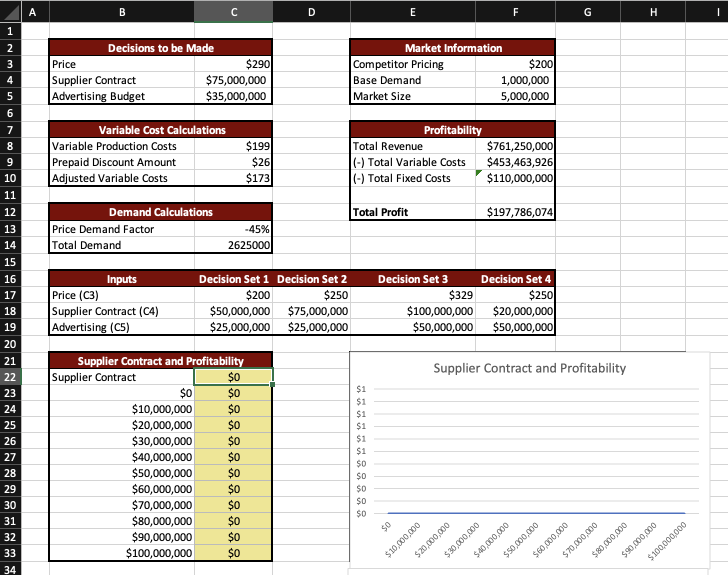Click the Supplier Contract cell showing $75,000,000
Viewport: 728px width, 575px height.
click(x=233, y=80)
